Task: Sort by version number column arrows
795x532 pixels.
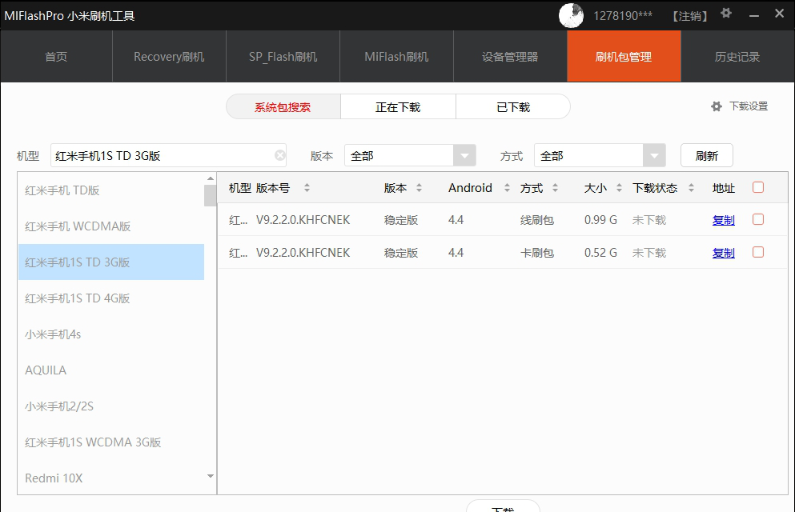Action: click(x=307, y=188)
